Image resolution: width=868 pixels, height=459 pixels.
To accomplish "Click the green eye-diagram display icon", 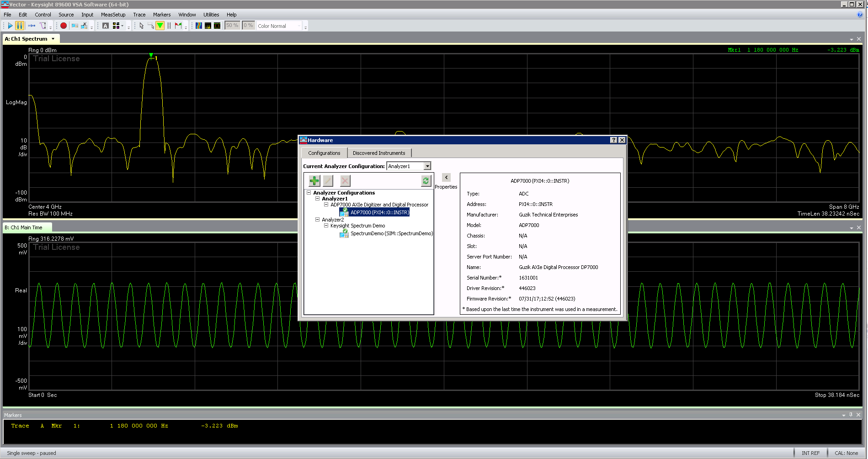I will [217, 26].
